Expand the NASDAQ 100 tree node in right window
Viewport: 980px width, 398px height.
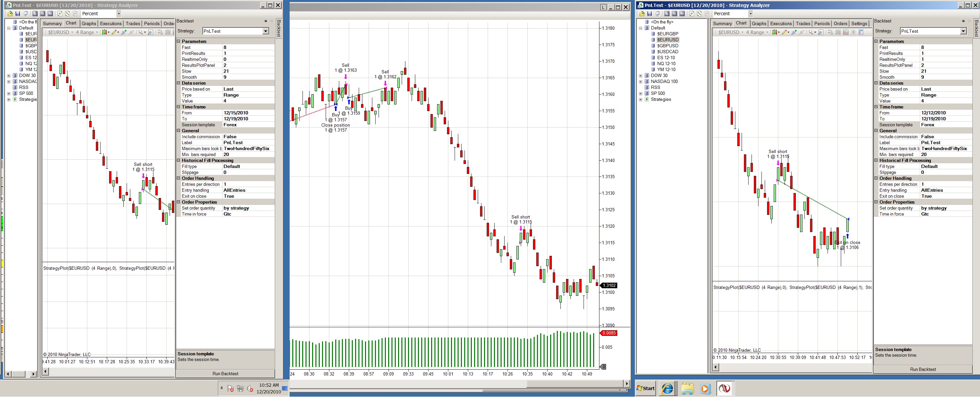641,81
